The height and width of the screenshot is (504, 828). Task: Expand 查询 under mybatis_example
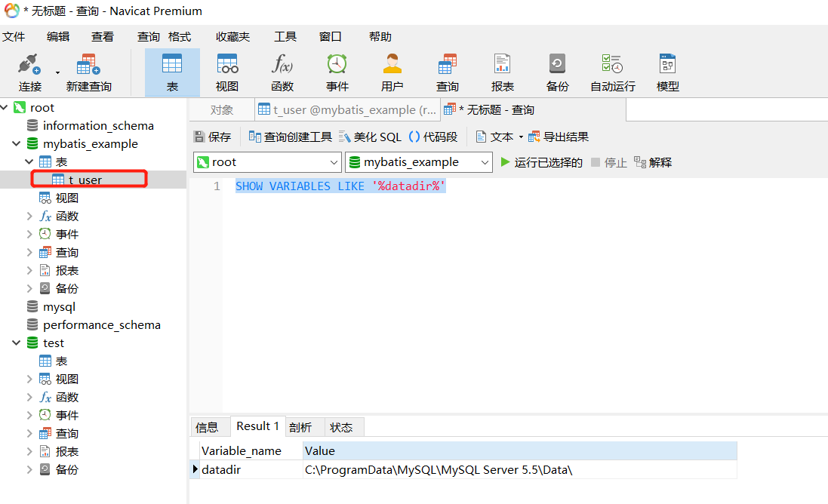pyautogui.click(x=29, y=252)
